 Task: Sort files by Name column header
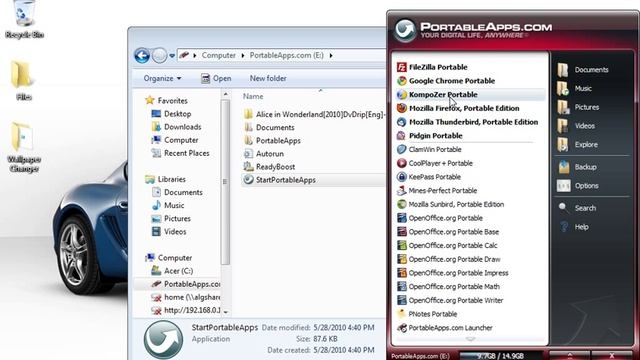pyautogui.click(x=253, y=96)
